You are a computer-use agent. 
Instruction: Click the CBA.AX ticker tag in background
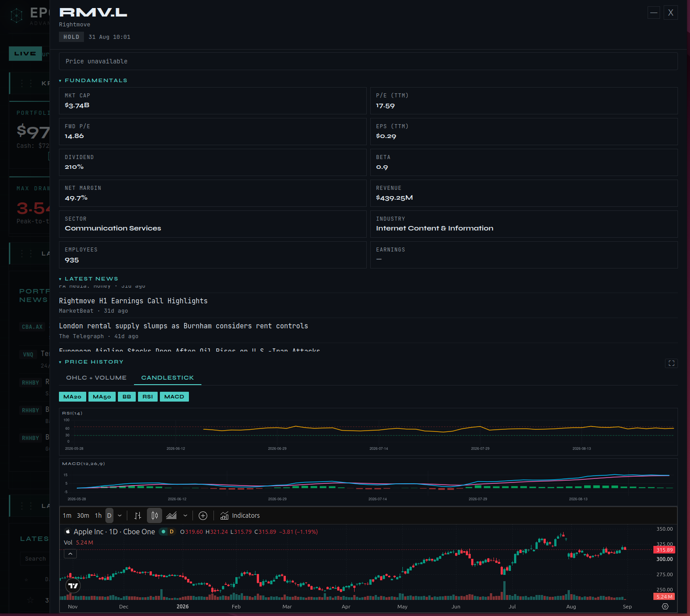coord(32,327)
